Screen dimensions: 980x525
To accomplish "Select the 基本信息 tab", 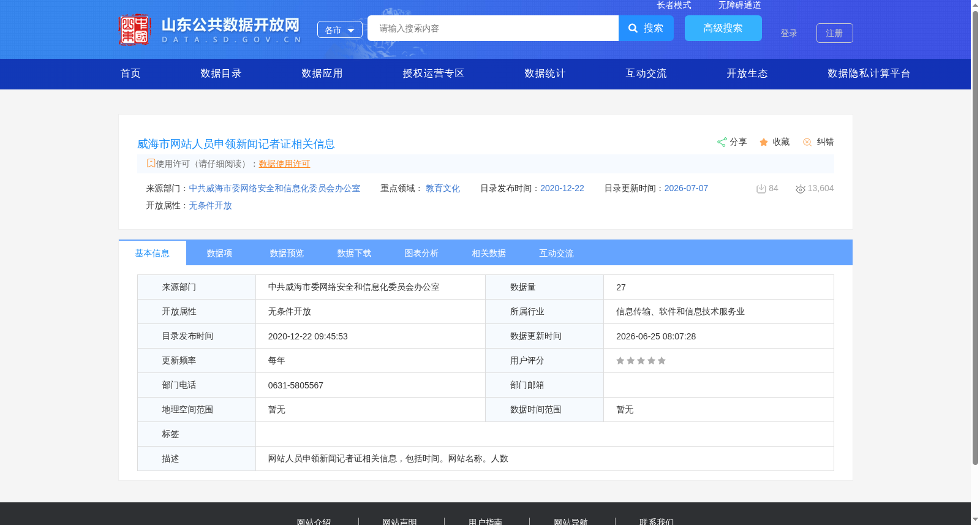I will pyautogui.click(x=153, y=253).
